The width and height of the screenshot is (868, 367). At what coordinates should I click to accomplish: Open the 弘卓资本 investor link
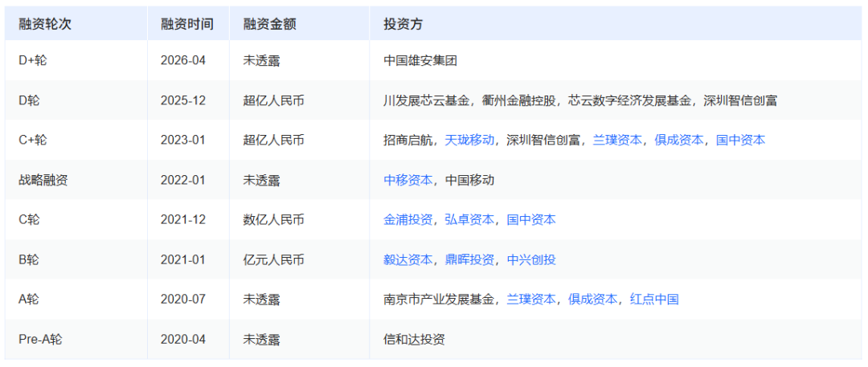pyautogui.click(x=469, y=220)
